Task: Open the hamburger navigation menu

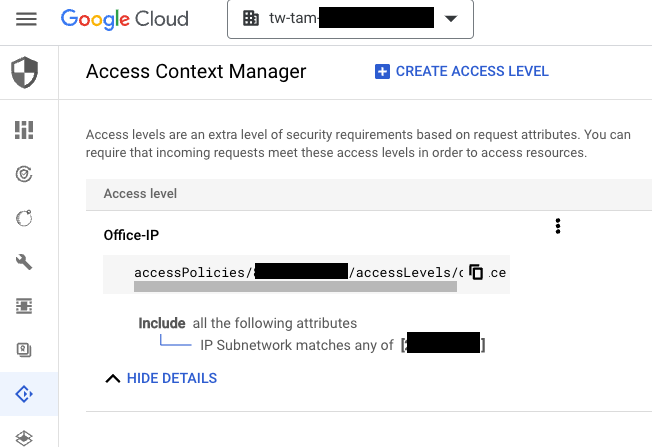Action: (26, 19)
